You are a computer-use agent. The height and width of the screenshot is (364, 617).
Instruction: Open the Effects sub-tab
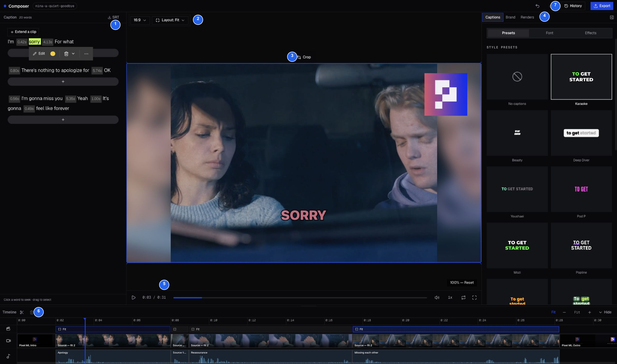(x=590, y=33)
